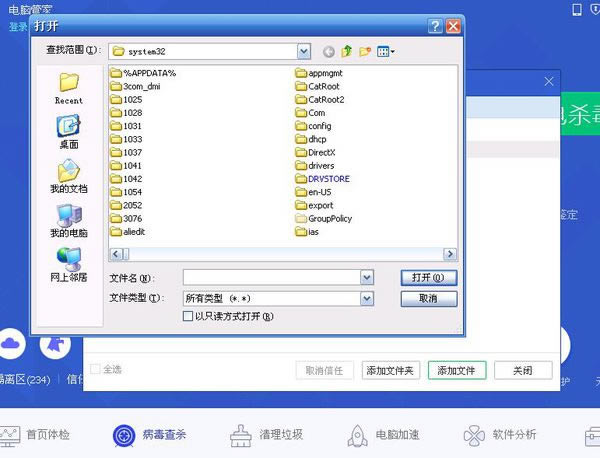Viewport: 600px width, 458px height.
Task: Open My Computer (我的电脑) shortcut
Action: (69, 220)
